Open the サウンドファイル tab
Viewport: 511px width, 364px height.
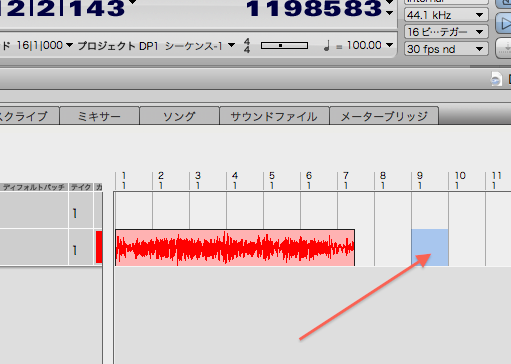click(274, 116)
